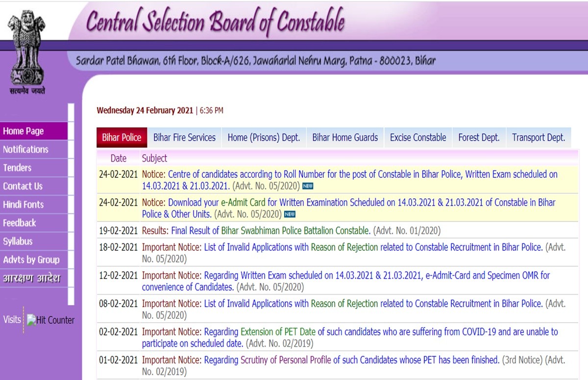The image size is (588, 380).
Task: Open the Transport Dept. tab
Action: (x=538, y=138)
